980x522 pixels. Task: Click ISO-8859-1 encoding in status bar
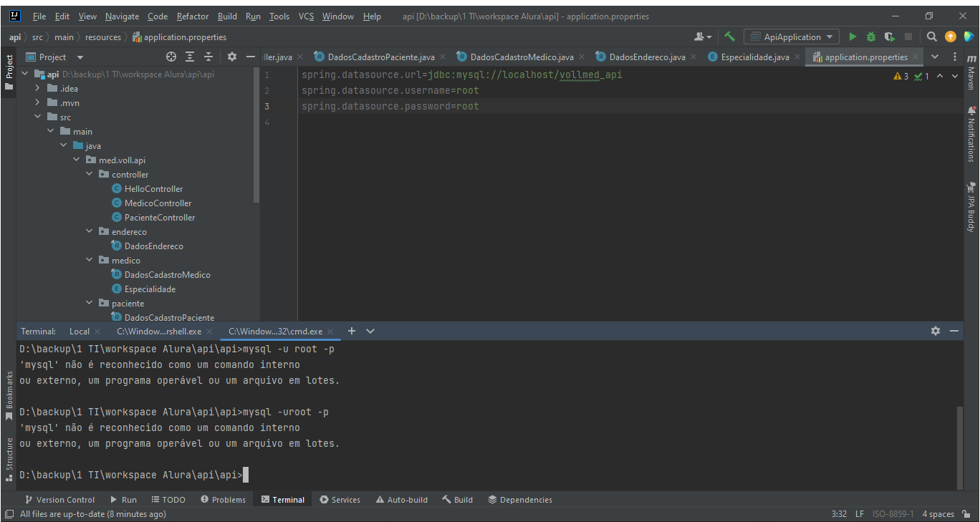click(893, 513)
